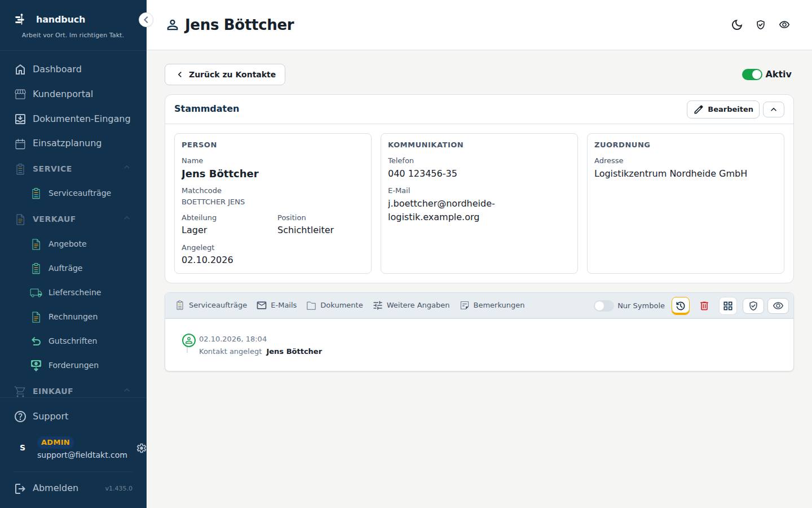Toggle the Aktiv switch off
Screen dimensions: 812x508
coord(752,75)
